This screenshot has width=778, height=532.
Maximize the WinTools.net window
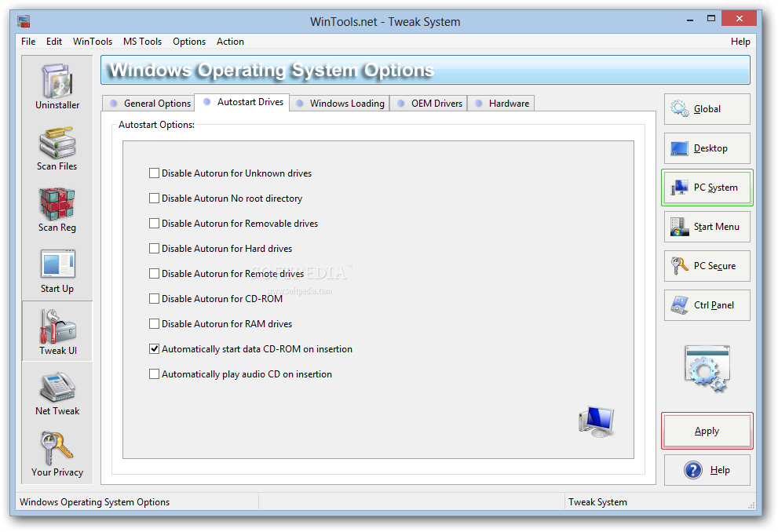711,19
